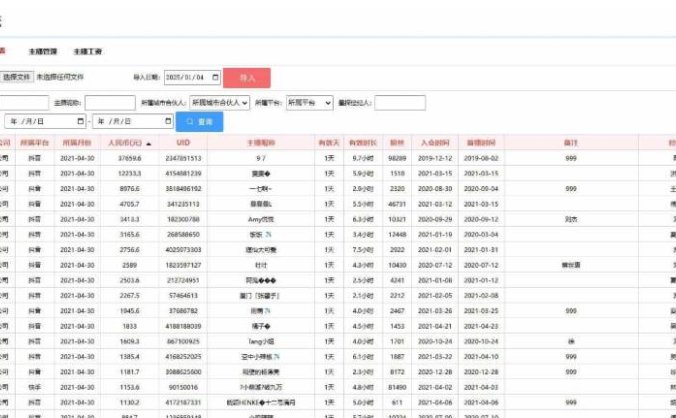Click the 首播时间 column header
Viewport: 676px width, 418px height.
[481, 143]
